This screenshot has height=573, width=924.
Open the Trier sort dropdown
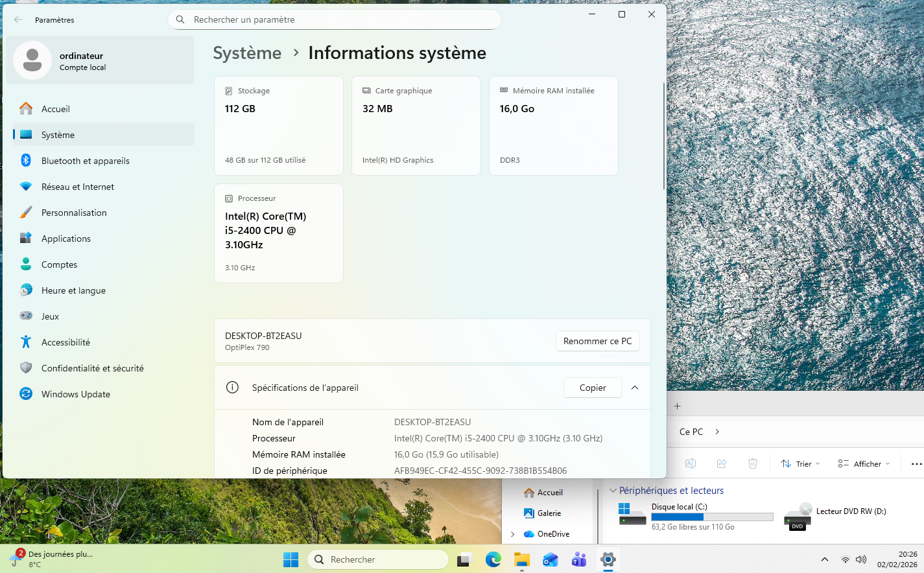point(801,463)
